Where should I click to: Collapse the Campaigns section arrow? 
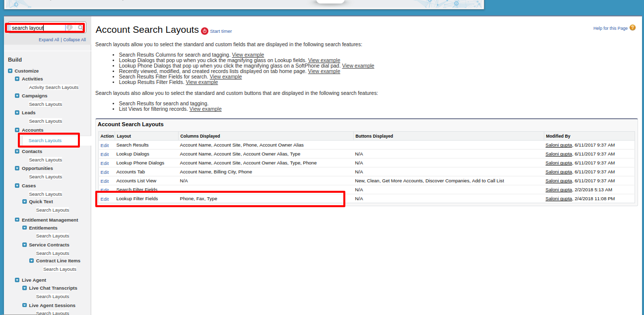17,96
